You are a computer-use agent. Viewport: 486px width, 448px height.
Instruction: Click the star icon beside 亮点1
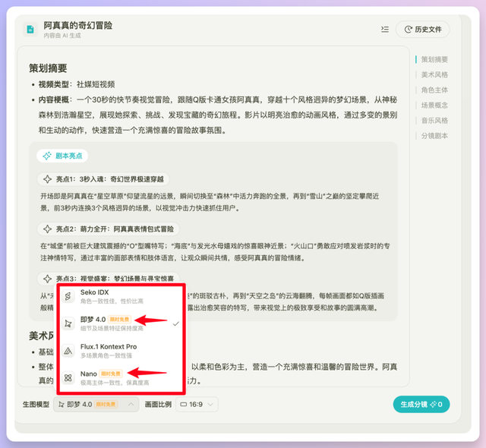[47, 179]
